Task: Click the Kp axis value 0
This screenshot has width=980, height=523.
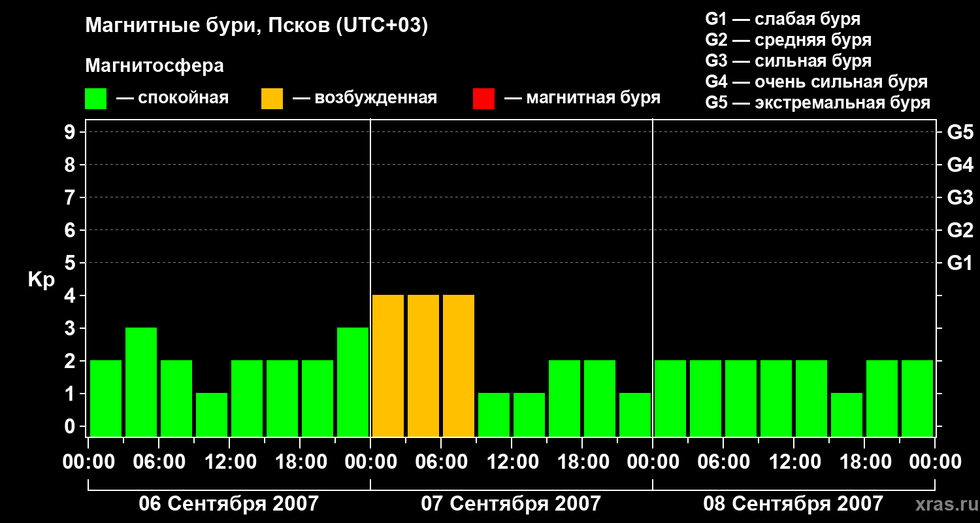Action: coord(71,427)
